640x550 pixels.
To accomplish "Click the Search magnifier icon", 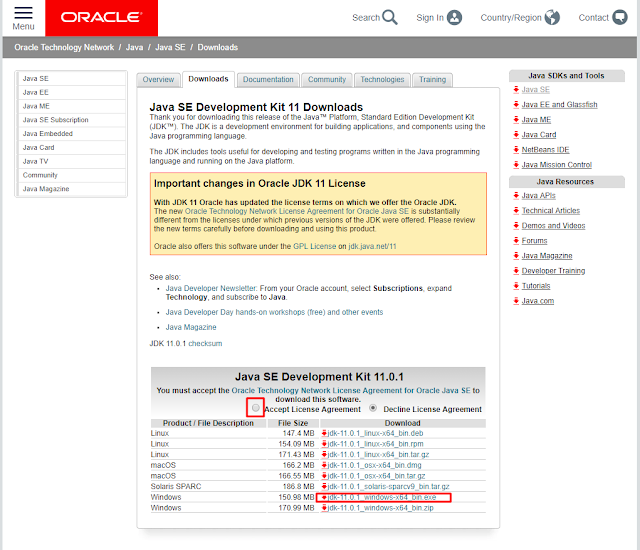I will click(390, 18).
